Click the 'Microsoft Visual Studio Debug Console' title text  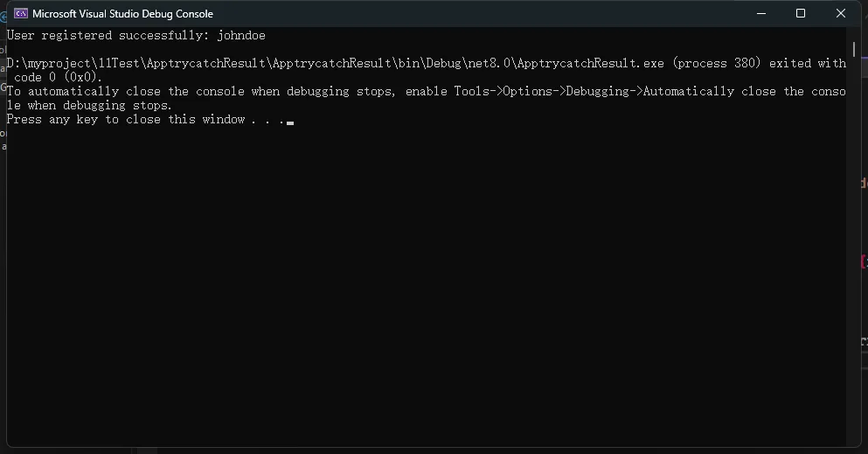[x=123, y=14]
